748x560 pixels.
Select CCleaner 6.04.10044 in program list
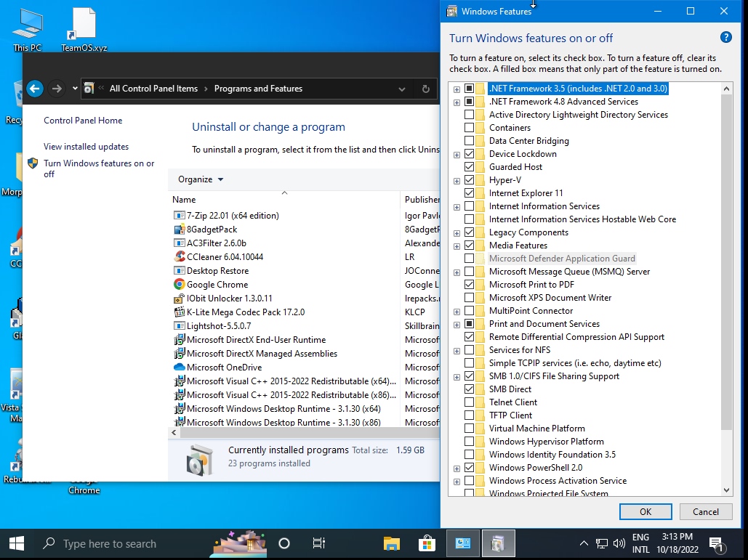(225, 257)
